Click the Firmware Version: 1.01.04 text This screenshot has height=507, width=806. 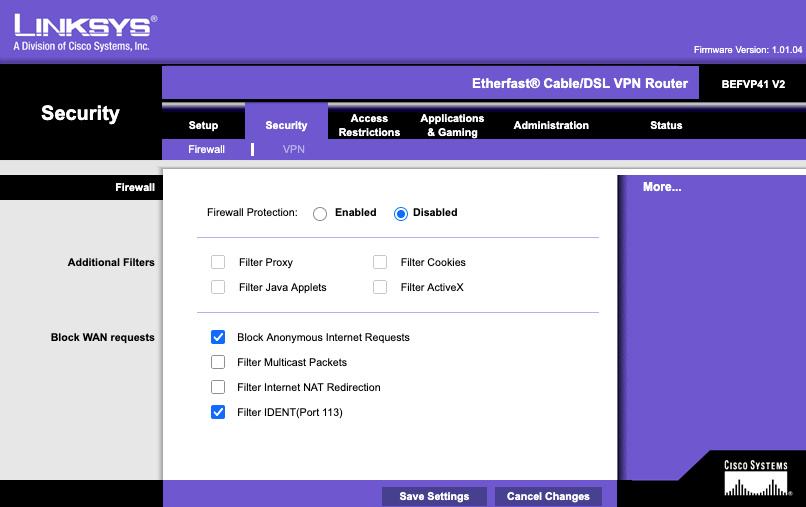click(747, 50)
